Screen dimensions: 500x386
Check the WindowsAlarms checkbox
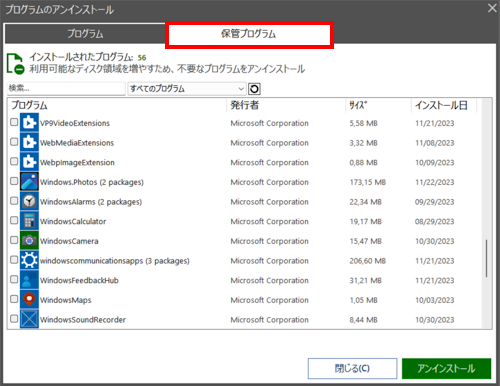click(x=14, y=201)
